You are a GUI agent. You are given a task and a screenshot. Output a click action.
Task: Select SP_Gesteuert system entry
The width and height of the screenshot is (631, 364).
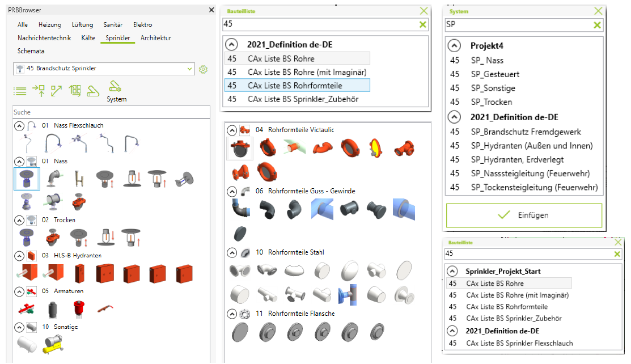(x=495, y=74)
